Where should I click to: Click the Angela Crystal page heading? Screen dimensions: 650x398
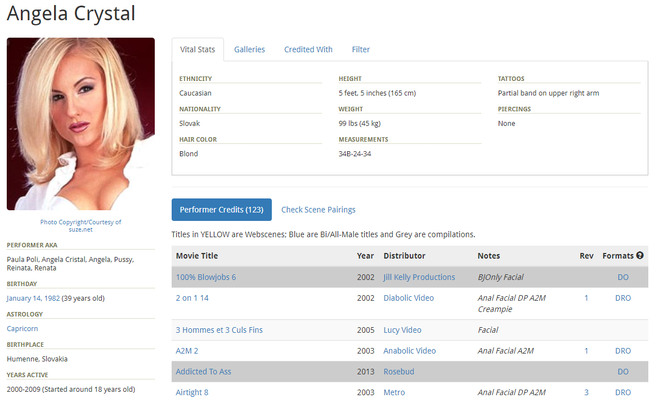click(71, 14)
